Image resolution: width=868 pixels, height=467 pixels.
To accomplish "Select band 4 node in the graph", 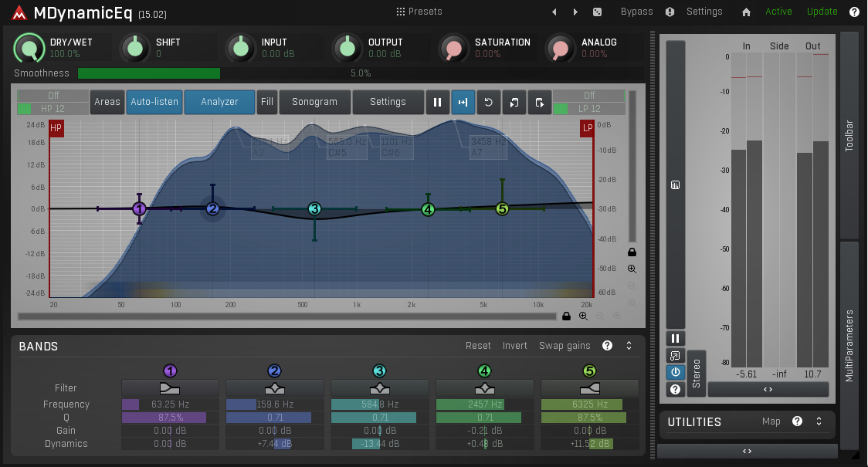I will click(428, 210).
